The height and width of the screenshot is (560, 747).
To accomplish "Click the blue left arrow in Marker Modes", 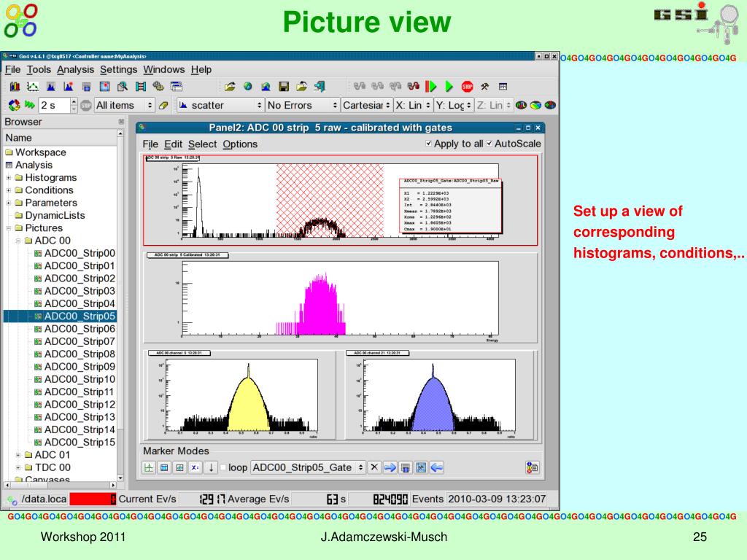I will click(x=436, y=467).
